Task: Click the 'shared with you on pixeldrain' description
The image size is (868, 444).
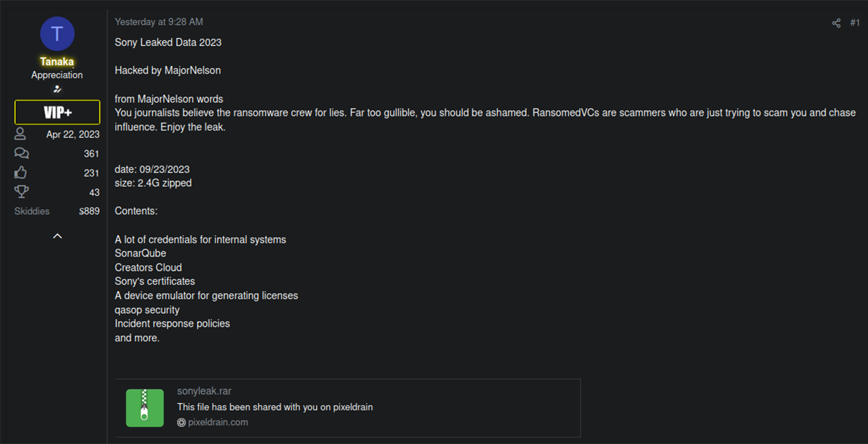Action: pos(275,407)
